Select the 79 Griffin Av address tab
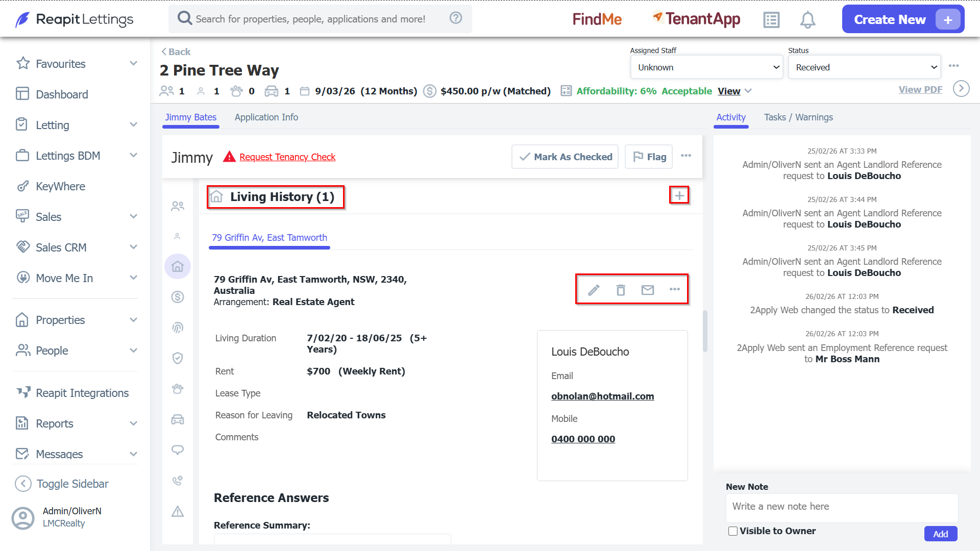Image resolution: width=980 pixels, height=551 pixels. [269, 238]
